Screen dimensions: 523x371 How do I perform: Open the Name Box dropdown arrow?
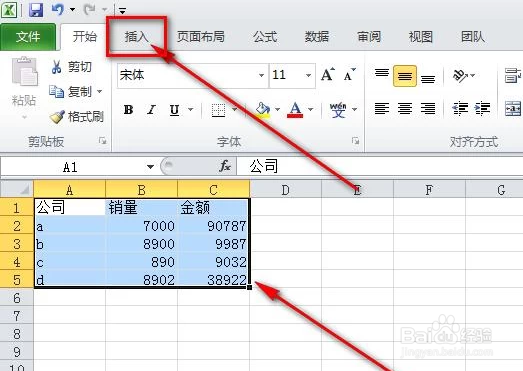[x=150, y=166]
